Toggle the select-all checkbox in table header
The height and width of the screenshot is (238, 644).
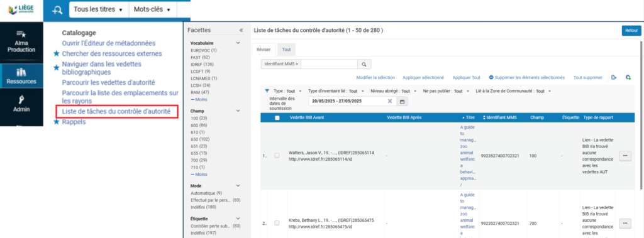(277, 118)
